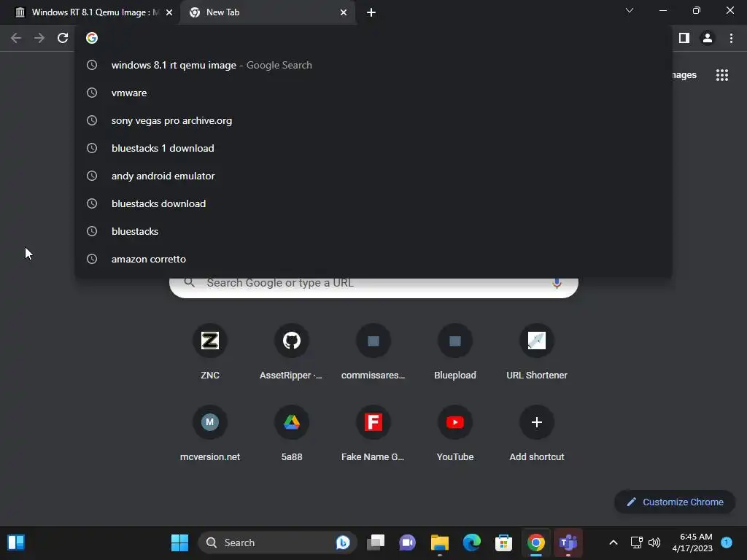Screen dimensions: 747x560
Task: Select andy android emulator suggestion
Action: 373,176
